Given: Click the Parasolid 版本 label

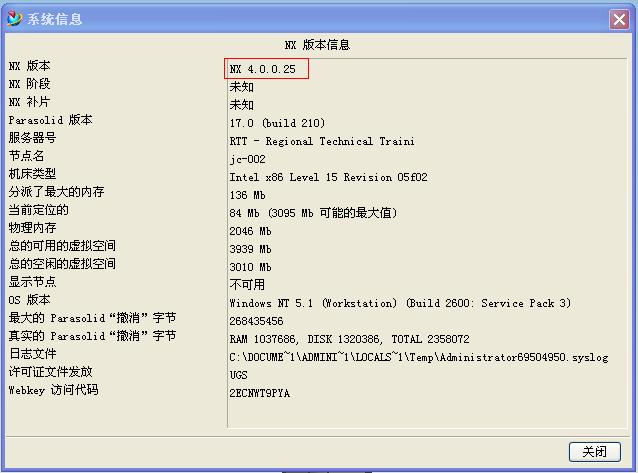Looking at the screenshot, I should [x=50, y=120].
